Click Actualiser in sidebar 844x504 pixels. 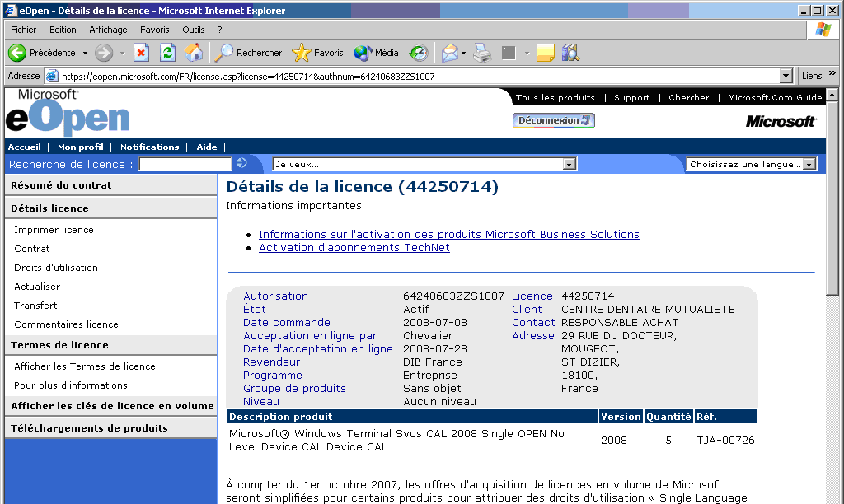(37, 287)
